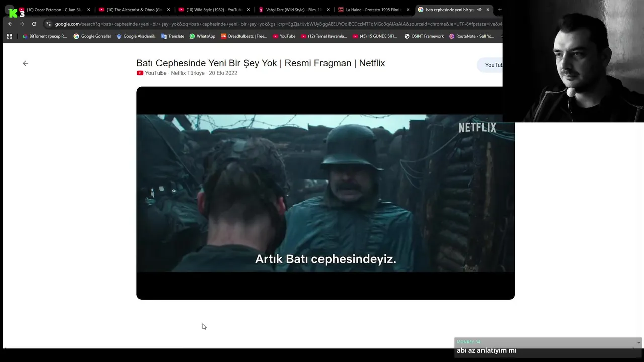The width and height of the screenshot is (644, 362).
Task: Open the apps grid in bookmarks bar
Action: (x=9, y=36)
